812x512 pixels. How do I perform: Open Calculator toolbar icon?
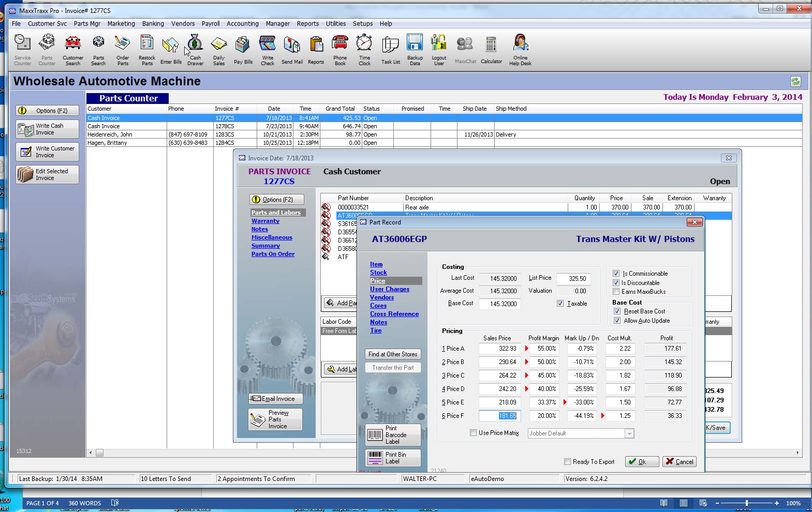click(x=491, y=50)
